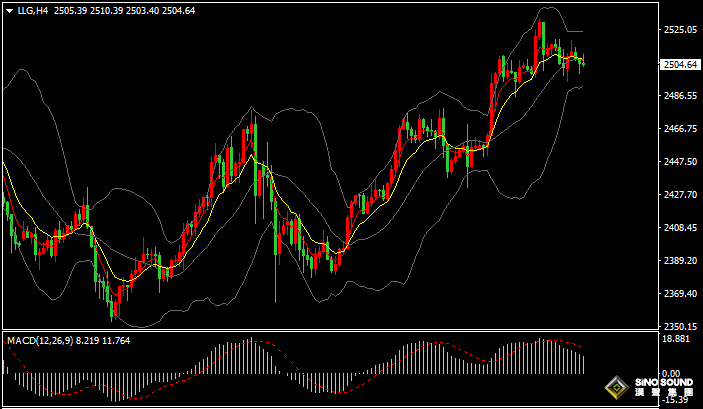
Task: Click the MACD 18.881 scale label
Action: [x=677, y=340]
